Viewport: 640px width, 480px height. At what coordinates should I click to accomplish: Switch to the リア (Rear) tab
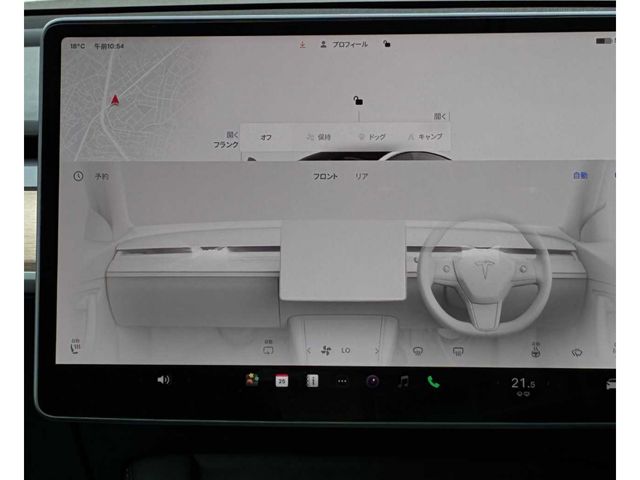(x=361, y=176)
